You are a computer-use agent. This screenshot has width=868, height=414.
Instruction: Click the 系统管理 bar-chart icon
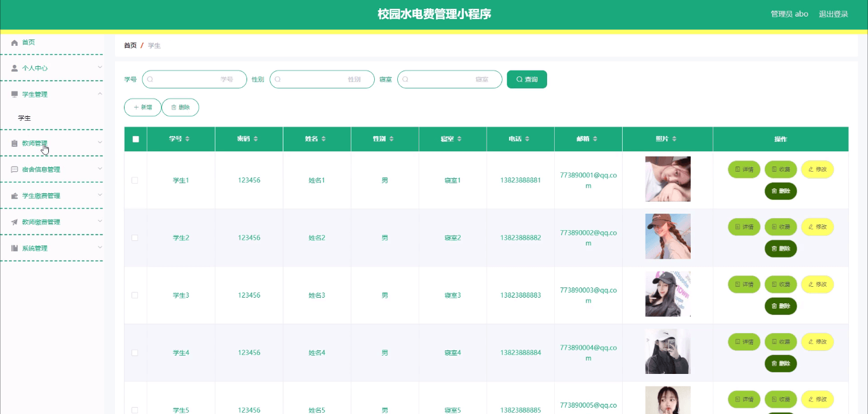coord(14,248)
